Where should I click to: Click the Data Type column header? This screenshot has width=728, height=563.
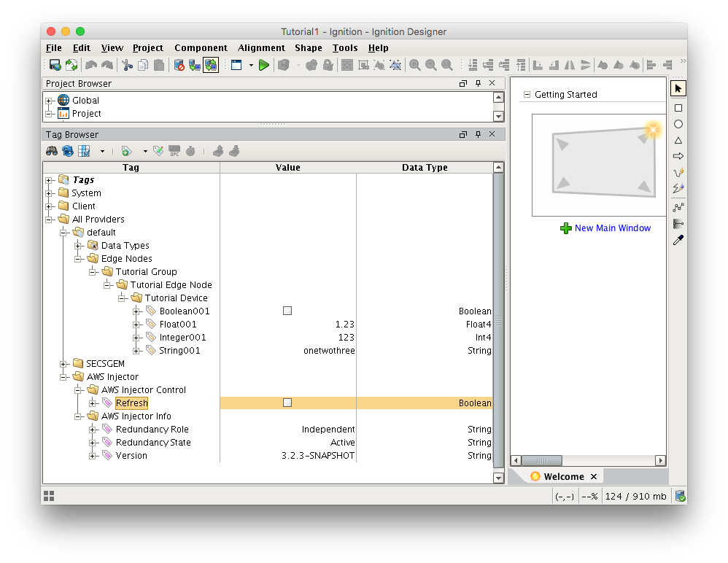point(425,168)
